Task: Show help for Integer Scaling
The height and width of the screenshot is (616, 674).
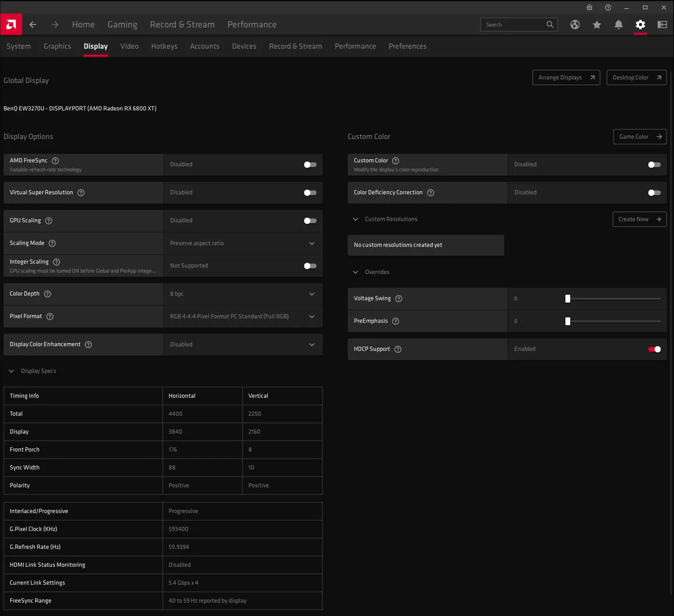Action: [x=56, y=262]
